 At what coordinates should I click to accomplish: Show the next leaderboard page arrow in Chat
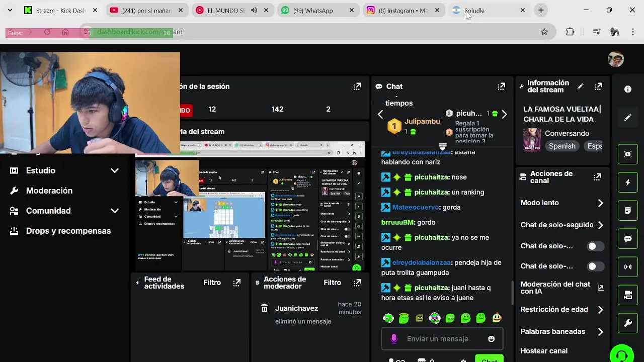[x=504, y=114]
